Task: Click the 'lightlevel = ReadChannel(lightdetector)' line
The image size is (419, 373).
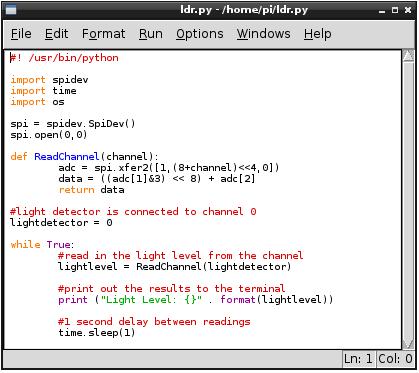Action: point(175,267)
